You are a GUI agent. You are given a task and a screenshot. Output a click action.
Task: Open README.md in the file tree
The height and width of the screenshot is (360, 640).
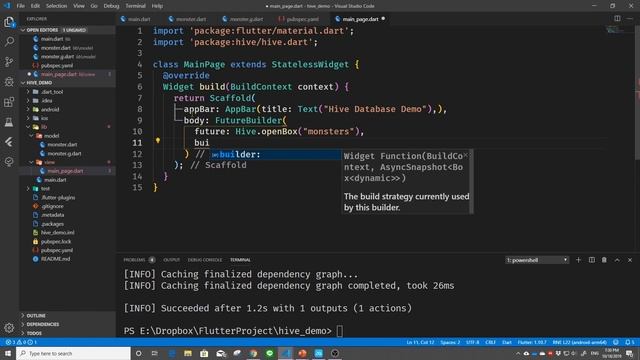click(55, 259)
